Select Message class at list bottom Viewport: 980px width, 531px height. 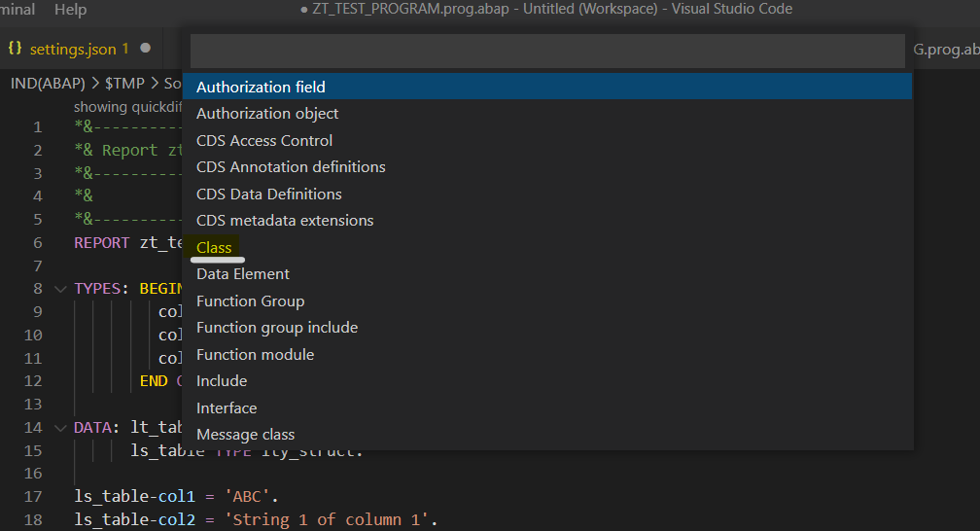[245, 435]
